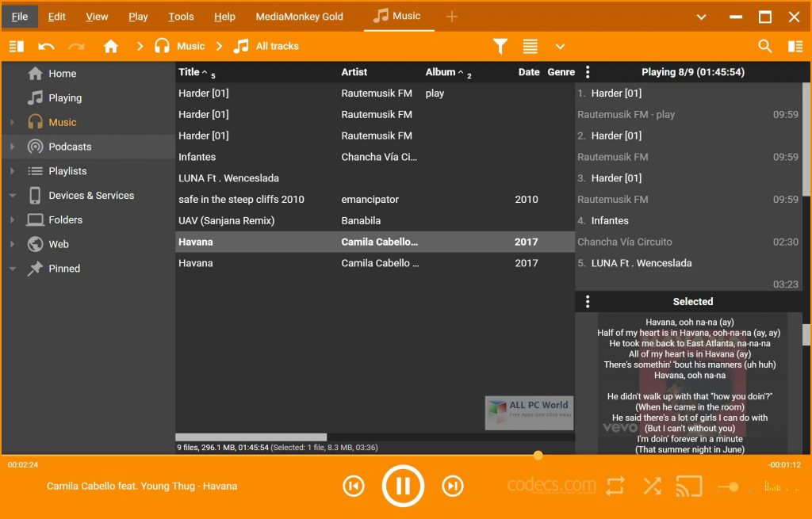Sort by the Title column header
The width and height of the screenshot is (812, 519).
[x=190, y=72]
